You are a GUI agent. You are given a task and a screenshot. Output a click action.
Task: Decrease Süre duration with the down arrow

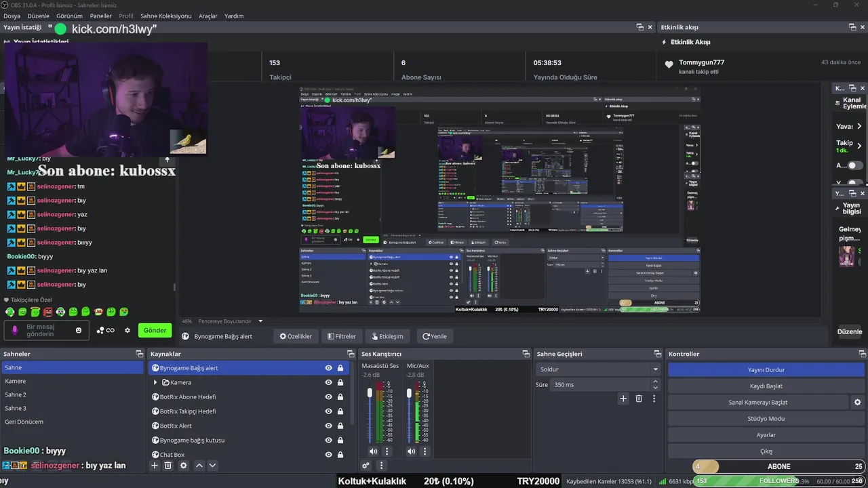pyautogui.click(x=655, y=388)
